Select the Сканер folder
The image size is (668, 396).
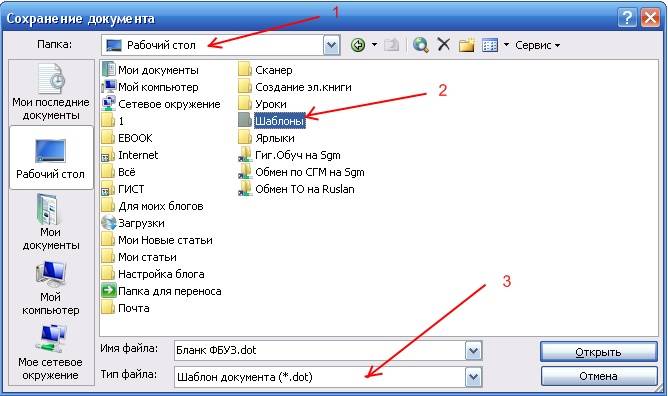[265, 70]
